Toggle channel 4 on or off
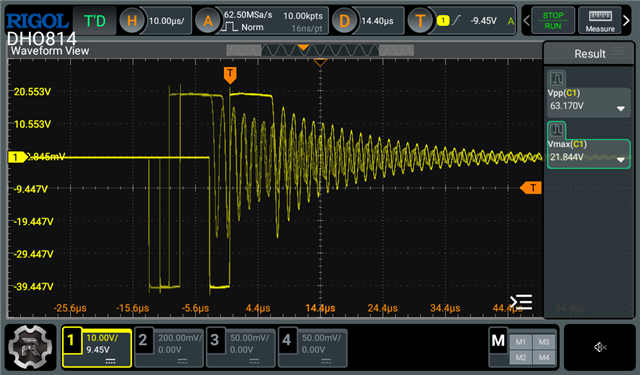Image resolution: width=640 pixels, height=375 pixels. tap(286, 339)
